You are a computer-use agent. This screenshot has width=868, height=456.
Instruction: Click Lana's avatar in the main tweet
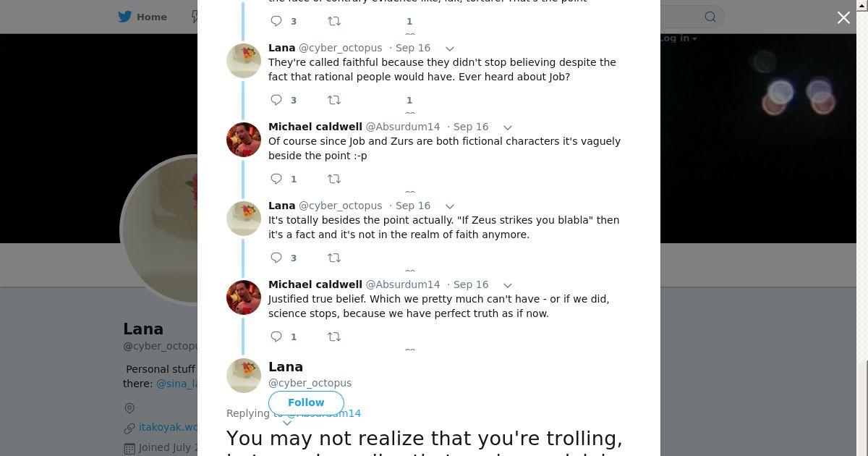pos(244,376)
